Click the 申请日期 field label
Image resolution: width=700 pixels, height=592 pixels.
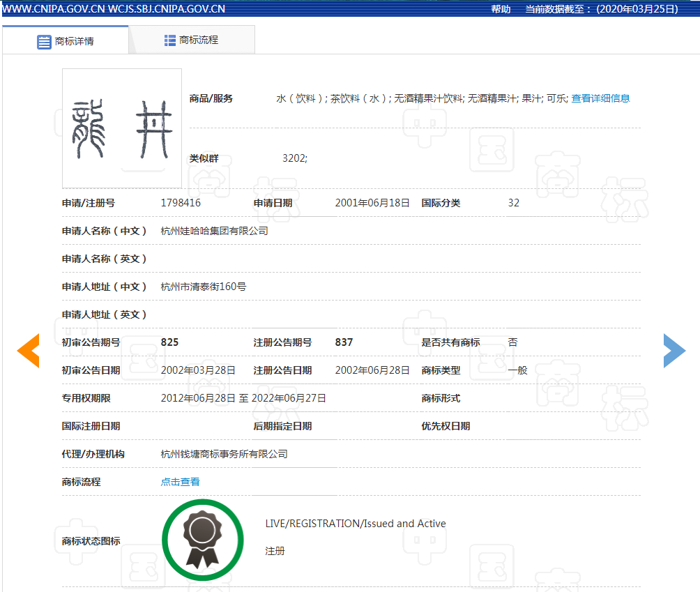[273, 203]
